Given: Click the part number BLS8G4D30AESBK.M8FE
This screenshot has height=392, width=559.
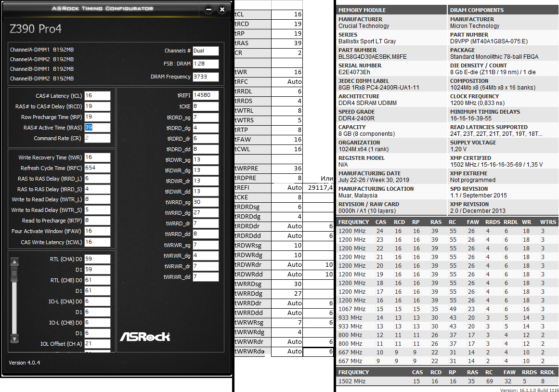Looking at the screenshot, I should pyautogui.click(x=373, y=57).
